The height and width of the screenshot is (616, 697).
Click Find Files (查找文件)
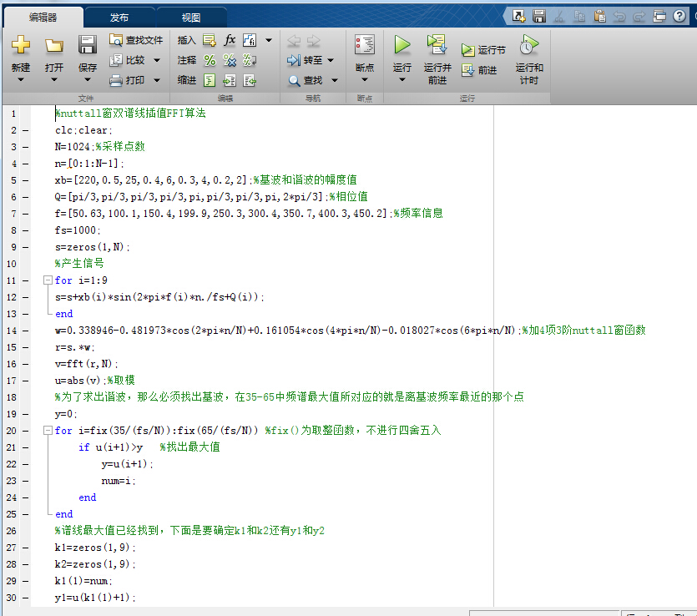[x=136, y=40]
